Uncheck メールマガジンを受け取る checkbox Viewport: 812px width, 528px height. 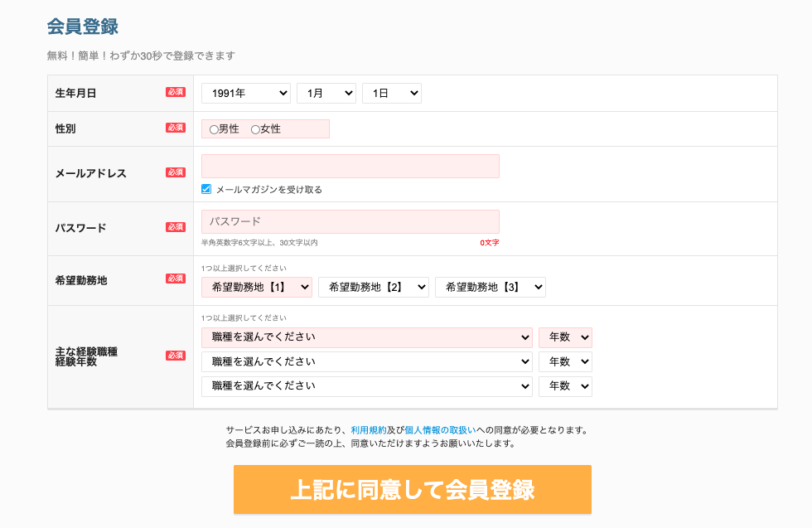pos(207,189)
